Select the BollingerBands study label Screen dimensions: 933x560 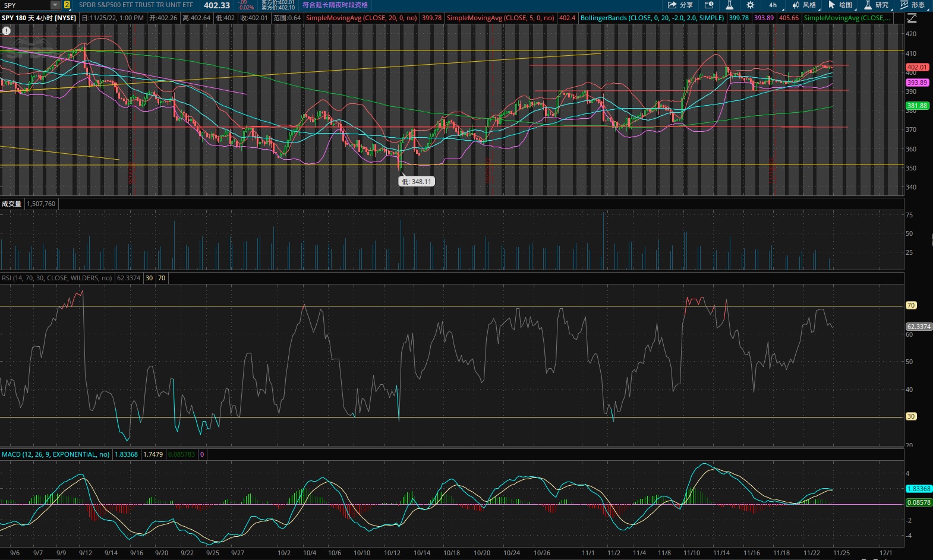pyautogui.click(x=651, y=18)
